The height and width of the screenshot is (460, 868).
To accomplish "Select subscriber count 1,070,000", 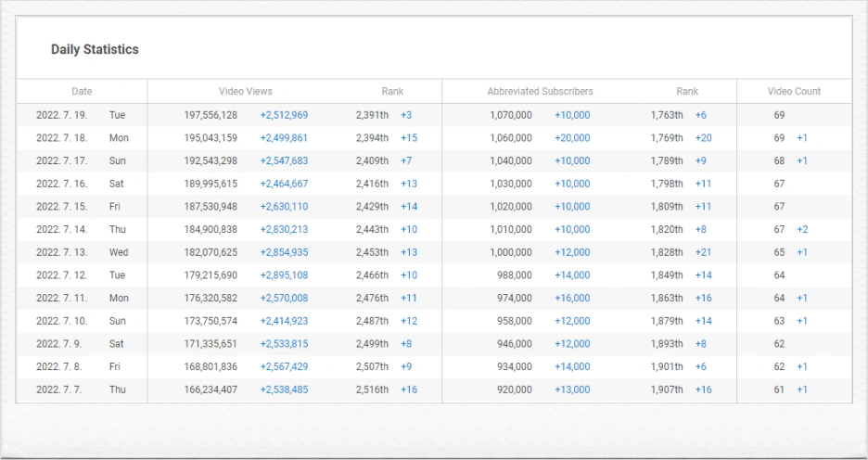I will (x=510, y=115).
